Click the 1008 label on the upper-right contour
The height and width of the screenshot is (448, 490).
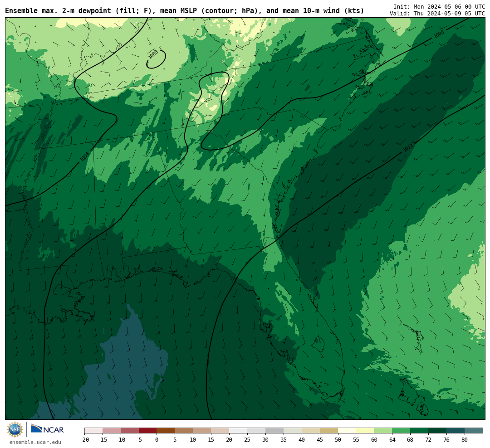click(439, 34)
